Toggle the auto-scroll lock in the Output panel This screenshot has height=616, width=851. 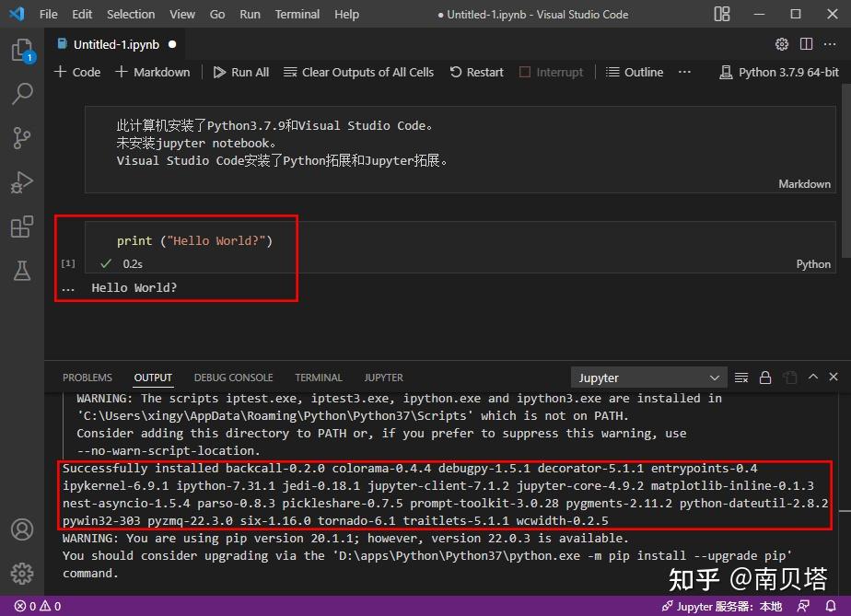[x=765, y=378]
